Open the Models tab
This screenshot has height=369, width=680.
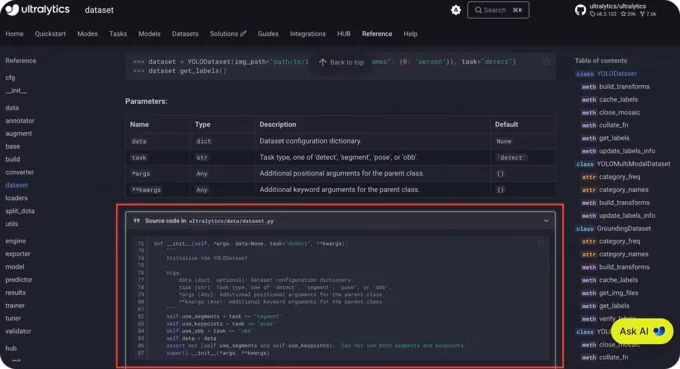tap(149, 34)
